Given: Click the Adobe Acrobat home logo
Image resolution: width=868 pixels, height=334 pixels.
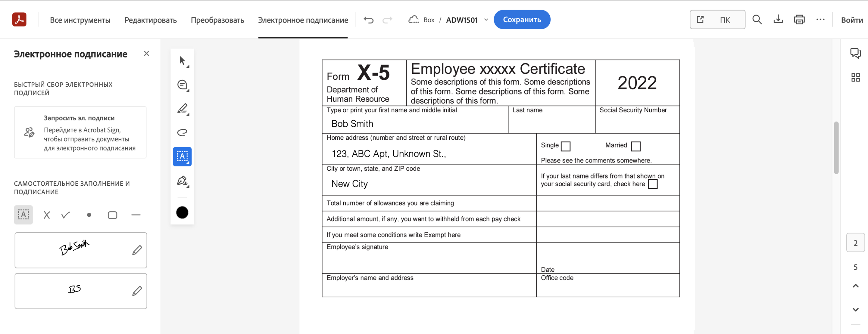Looking at the screenshot, I should click(x=19, y=19).
